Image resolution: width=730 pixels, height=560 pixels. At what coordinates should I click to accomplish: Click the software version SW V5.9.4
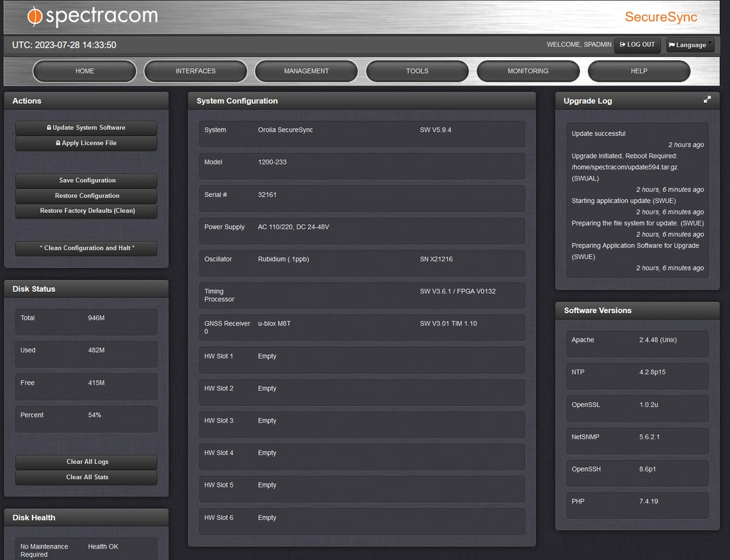pyautogui.click(x=435, y=130)
